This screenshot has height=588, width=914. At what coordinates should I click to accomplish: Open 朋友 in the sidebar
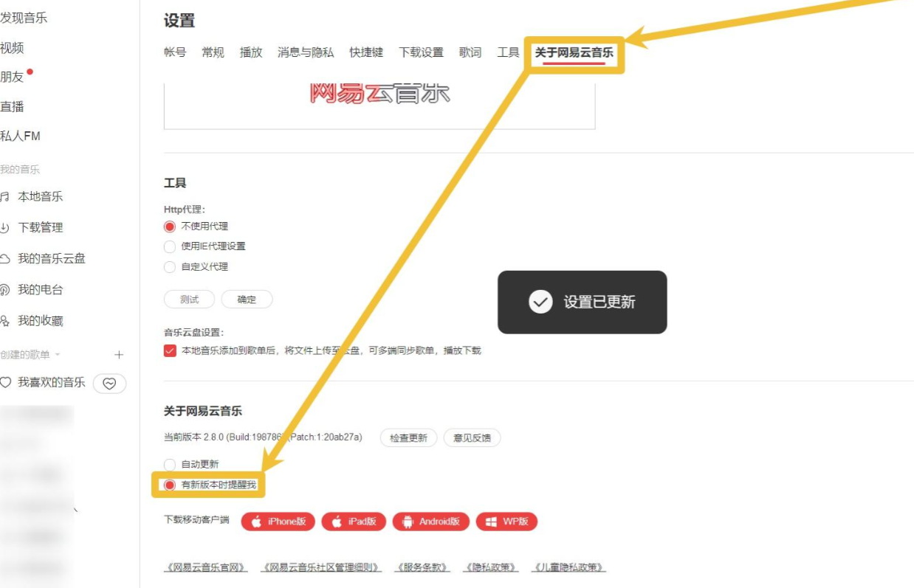click(13, 77)
